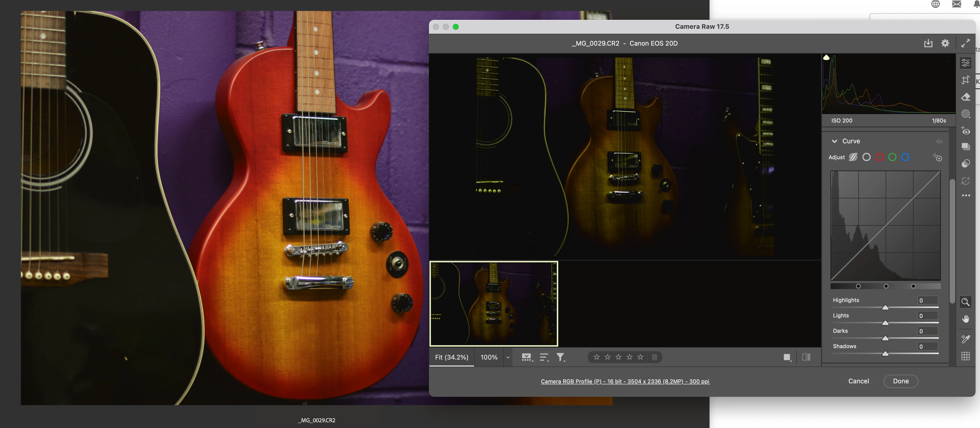Toggle the before/after view icon
980x428 pixels.
pos(806,357)
